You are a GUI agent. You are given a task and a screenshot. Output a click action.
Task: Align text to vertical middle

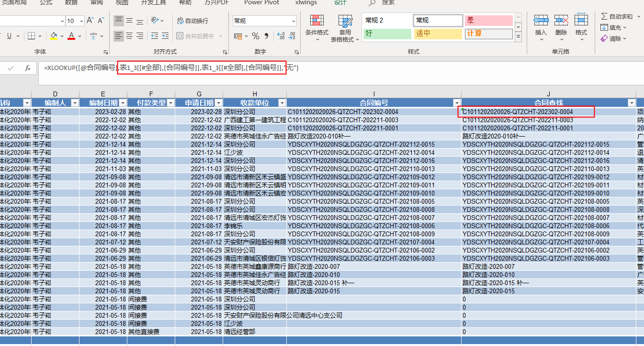pyautogui.click(x=129, y=21)
